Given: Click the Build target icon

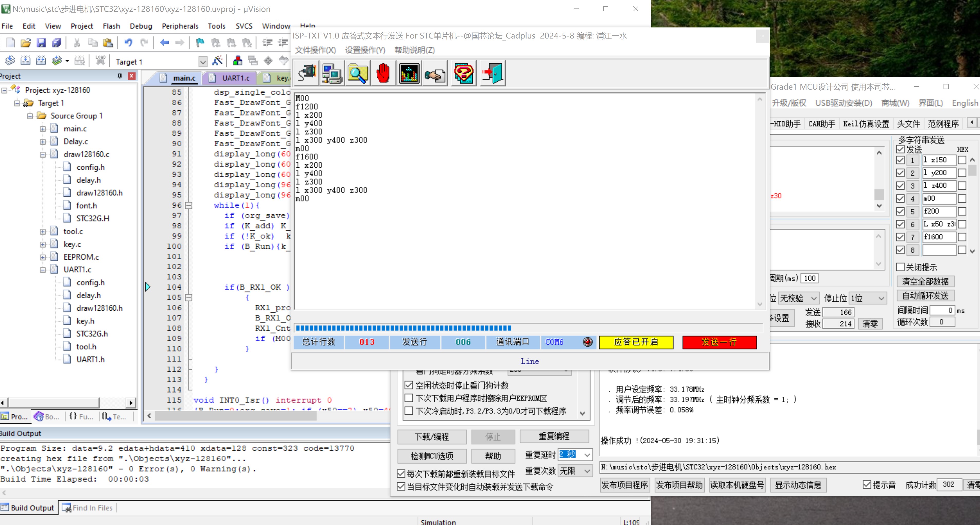Looking at the screenshot, I should point(25,60).
